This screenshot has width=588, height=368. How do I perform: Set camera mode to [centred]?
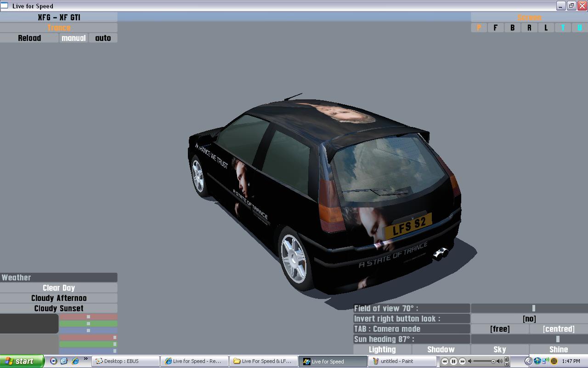559,329
